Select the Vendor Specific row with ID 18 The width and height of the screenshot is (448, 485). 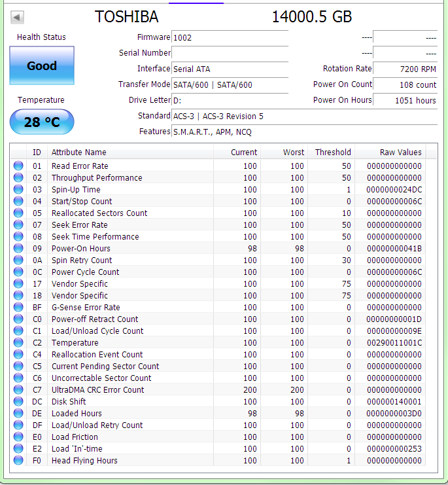(218, 295)
